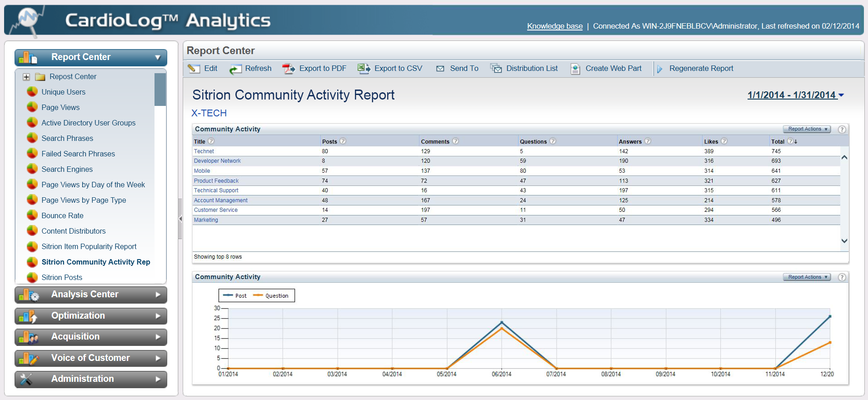Click the left navigation tree scrollbar thumb
Screen dimensions: 868x400
coord(160,89)
